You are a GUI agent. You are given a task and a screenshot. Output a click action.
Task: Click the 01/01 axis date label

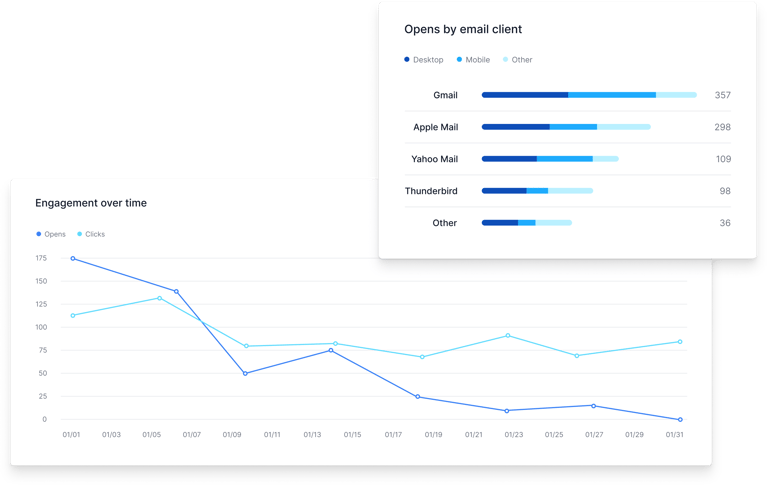click(71, 435)
